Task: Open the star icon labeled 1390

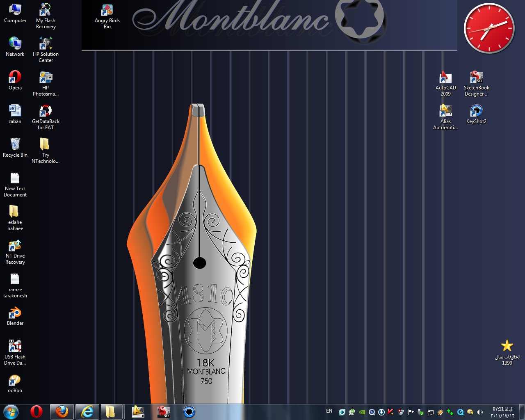Action: click(507, 353)
